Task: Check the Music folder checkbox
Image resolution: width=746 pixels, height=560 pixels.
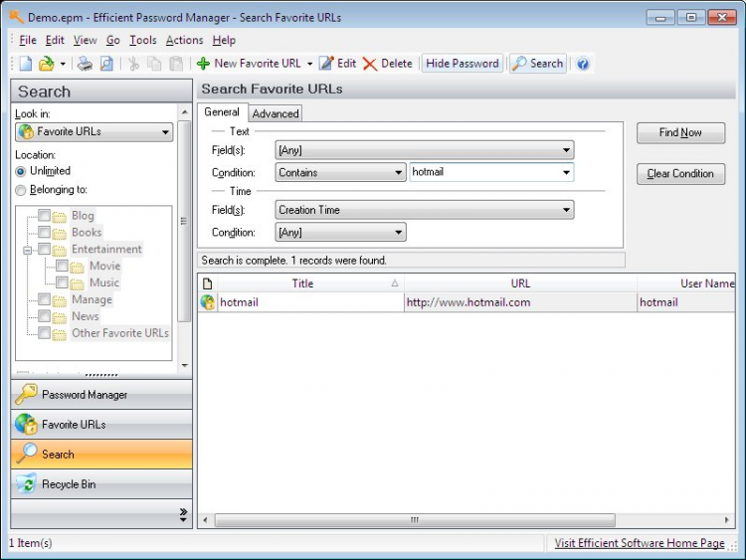Action: (x=62, y=282)
